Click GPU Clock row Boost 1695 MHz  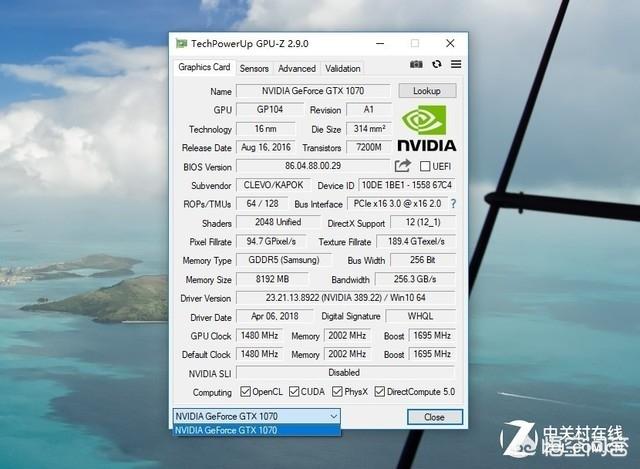tap(432, 336)
